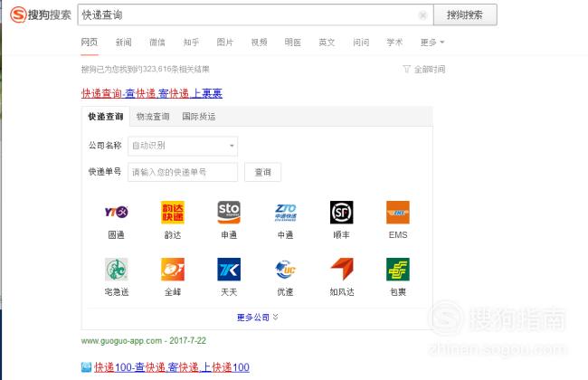Switch to the 物流查询 tab
This screenshot has width=588, height=380.
(x=153, y=117)
